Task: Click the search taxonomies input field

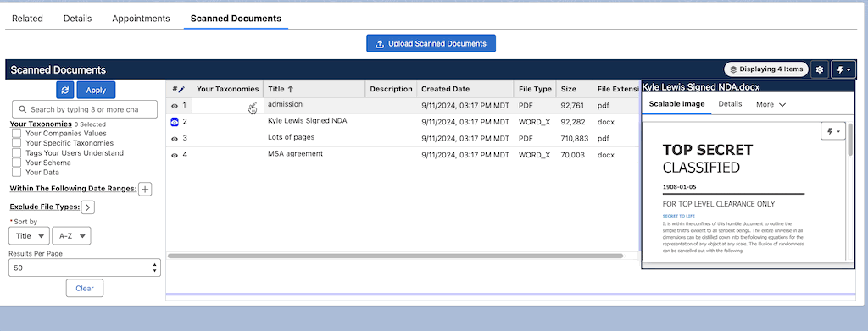Action: 85,109
